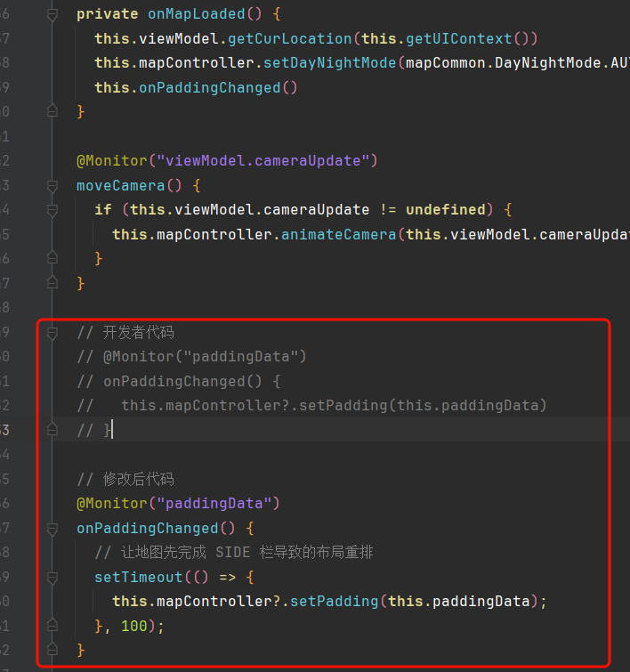The width and height of the screenshot is (630, 672).
Task: Click the fold end marker closing moveCamera
Action: [x=52, y=283]
